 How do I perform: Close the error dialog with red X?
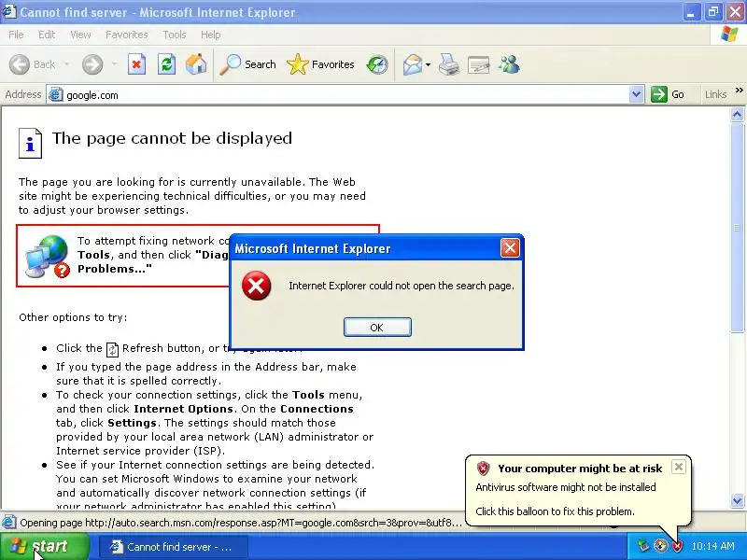510,248
